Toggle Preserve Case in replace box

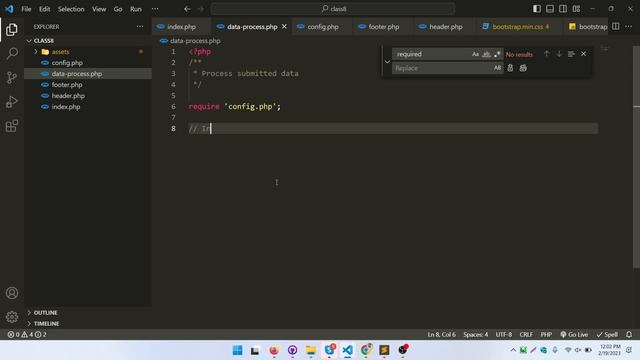(x=497, y=68)
